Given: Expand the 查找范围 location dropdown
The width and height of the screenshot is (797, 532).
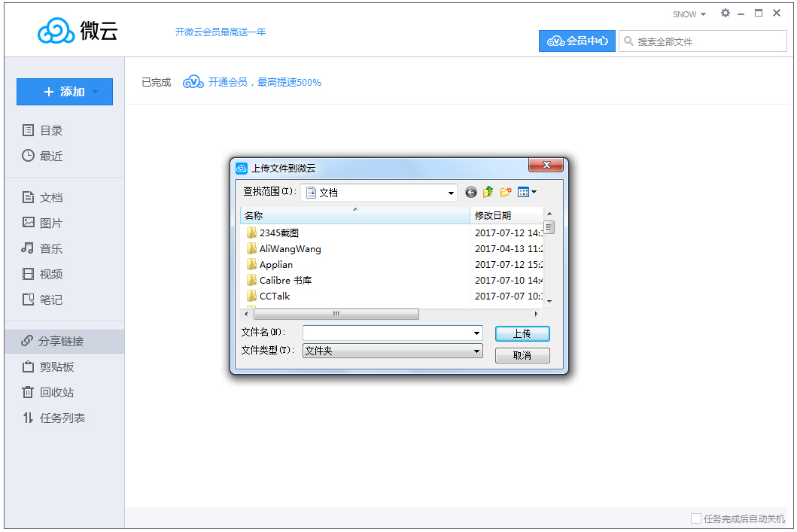Looking at the screenshot, I should [450, 193].
